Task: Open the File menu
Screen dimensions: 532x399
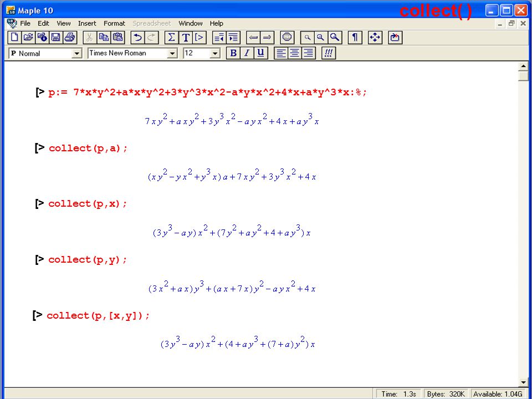Action: coord(25,23)
